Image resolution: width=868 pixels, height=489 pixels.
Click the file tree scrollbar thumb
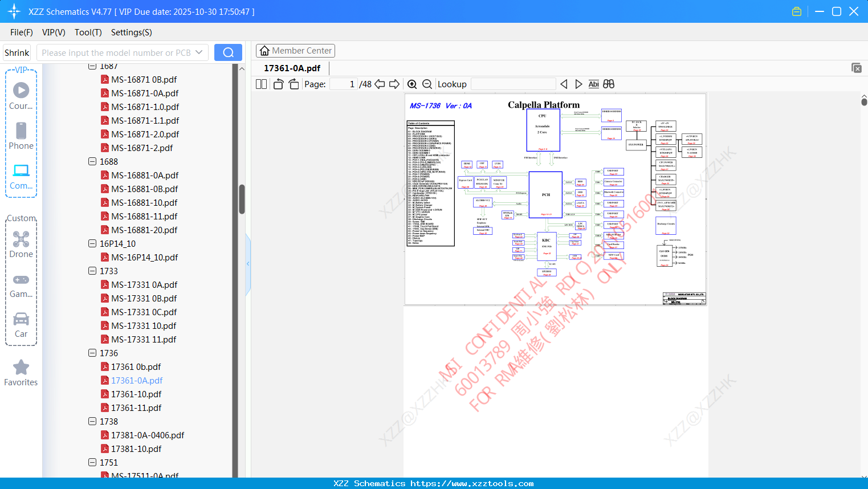pyautogui.click(x=242, y=199)
